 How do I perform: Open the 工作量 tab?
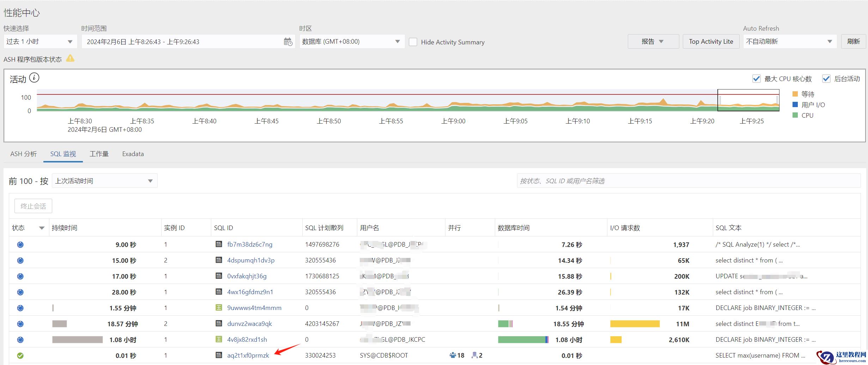(99, 154)
